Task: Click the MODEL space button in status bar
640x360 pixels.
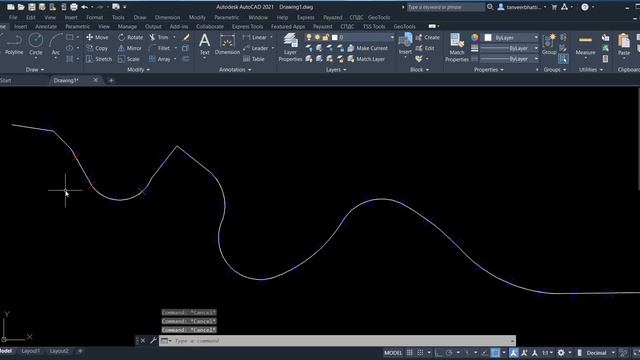Action: tap(393, 353)
